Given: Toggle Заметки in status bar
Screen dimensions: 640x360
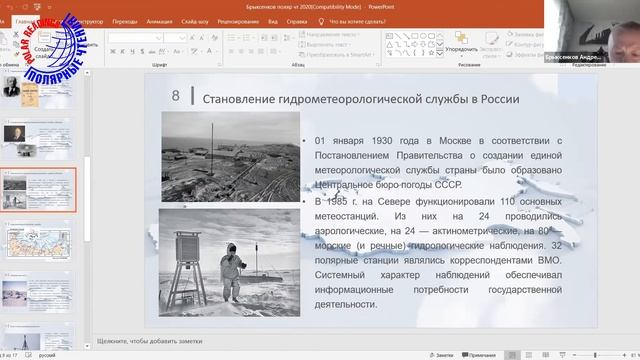Looking at the screenshot, I should (x=442, y=355).
